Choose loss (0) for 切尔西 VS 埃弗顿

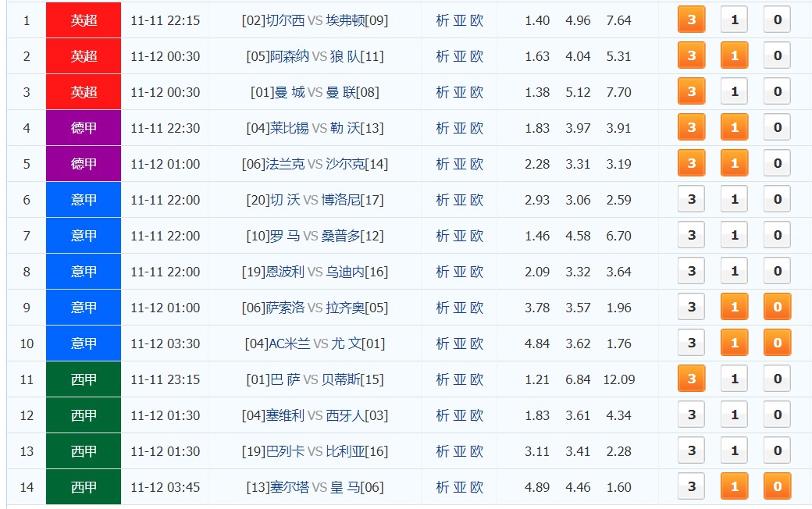pos(778,20)
